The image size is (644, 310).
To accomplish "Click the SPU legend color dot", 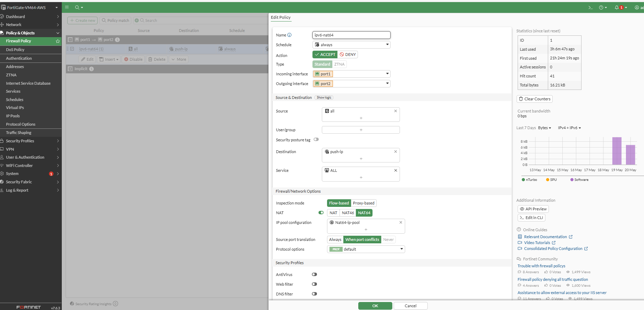I will 547,180.
